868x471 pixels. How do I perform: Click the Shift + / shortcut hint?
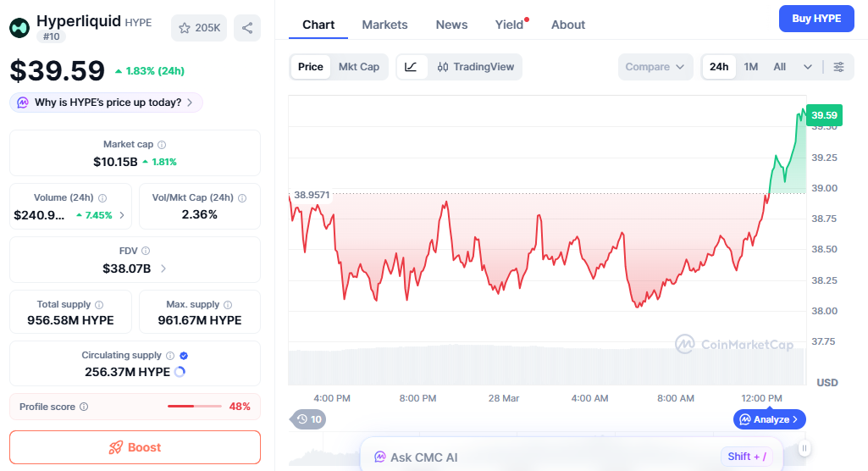747,457
